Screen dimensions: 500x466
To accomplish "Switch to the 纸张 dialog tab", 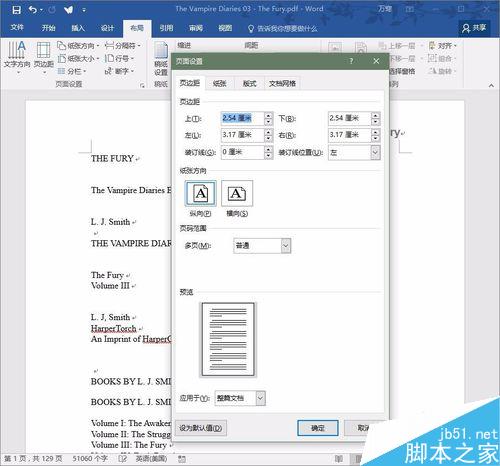I will point(219,84).
